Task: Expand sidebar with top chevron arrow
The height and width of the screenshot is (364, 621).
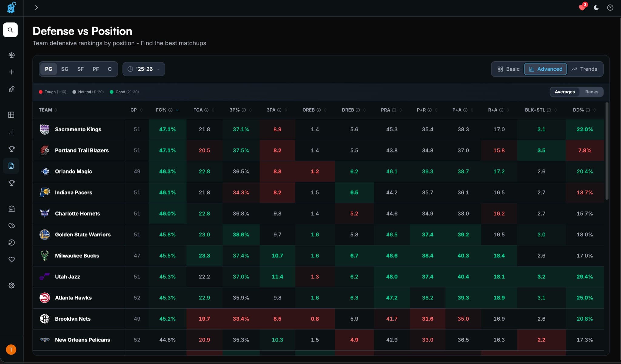Action: click(36, 8)
